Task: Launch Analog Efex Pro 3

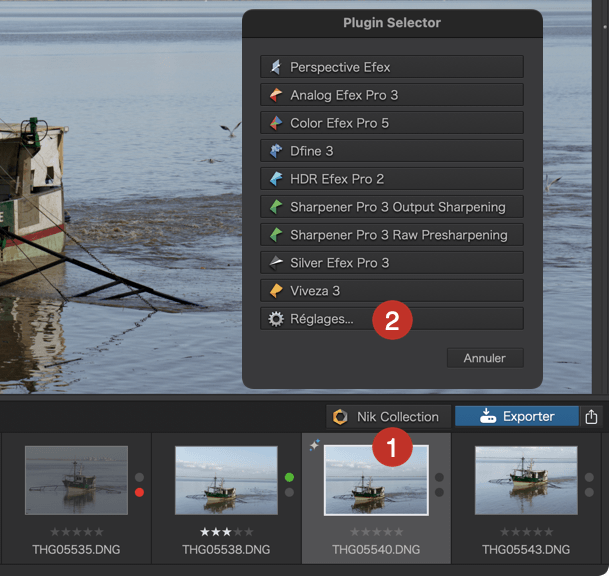Action: pos(392,95)
